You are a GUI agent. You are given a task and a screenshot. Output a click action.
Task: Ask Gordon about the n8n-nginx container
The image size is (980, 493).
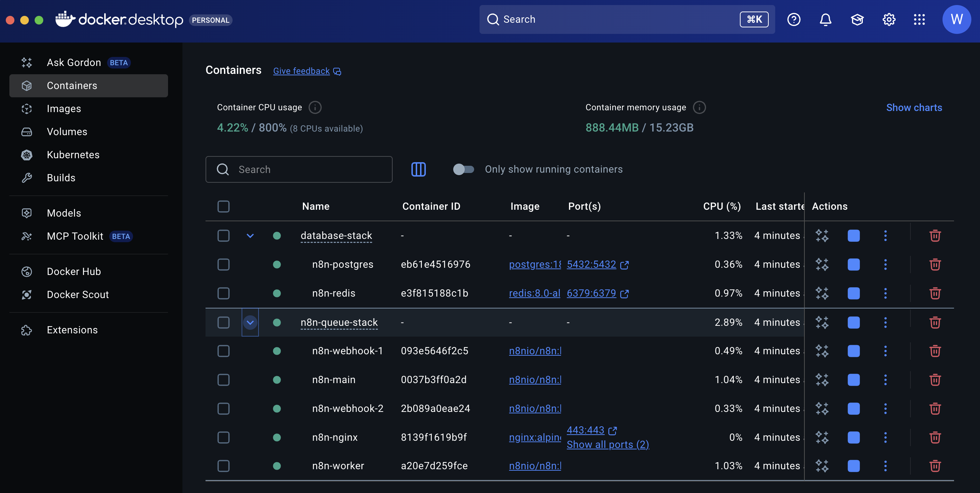pyautogui.click(x=822, y=438)
